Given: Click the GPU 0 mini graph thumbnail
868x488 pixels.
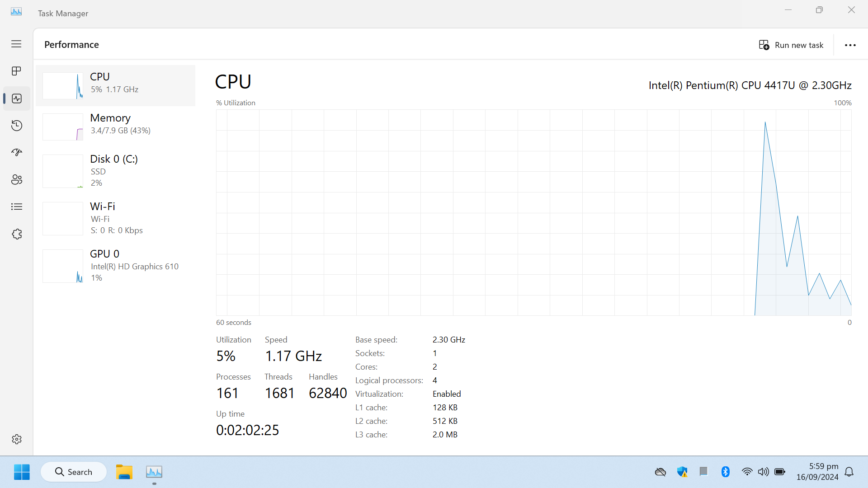Looking at the screenshot, I should point(63,266).
